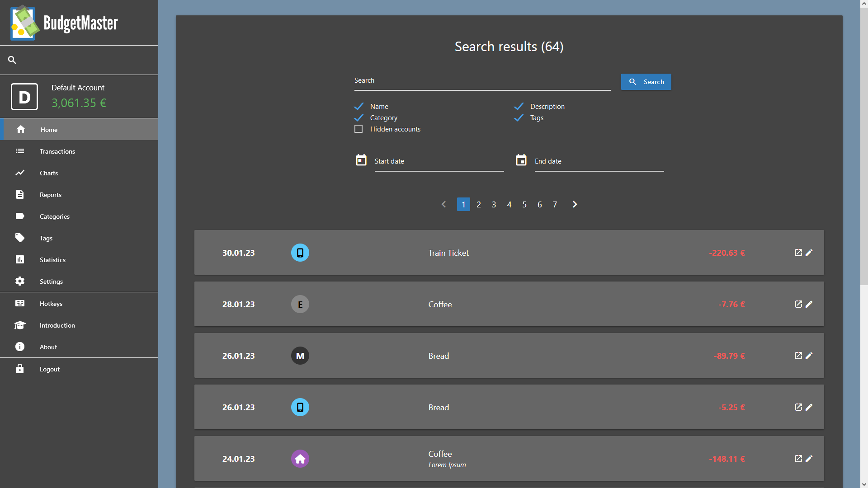
Task: Click the -148.11 € amount
Action: tap(727, 459)
